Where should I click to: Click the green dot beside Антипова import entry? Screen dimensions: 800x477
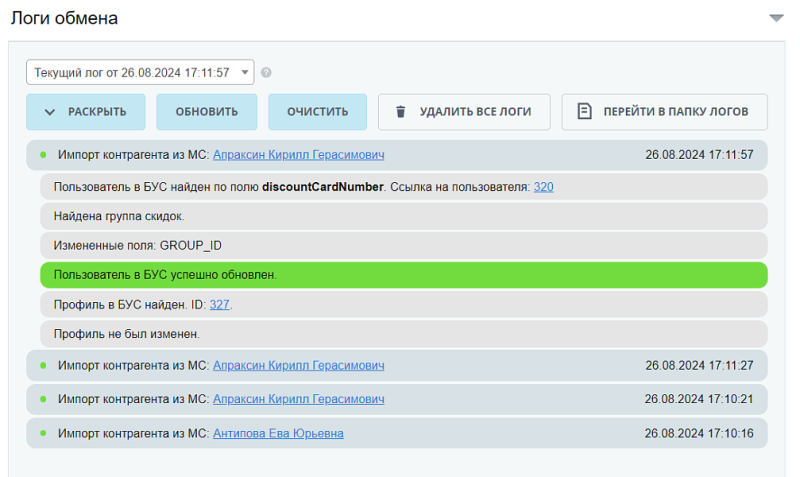(43, 433)
